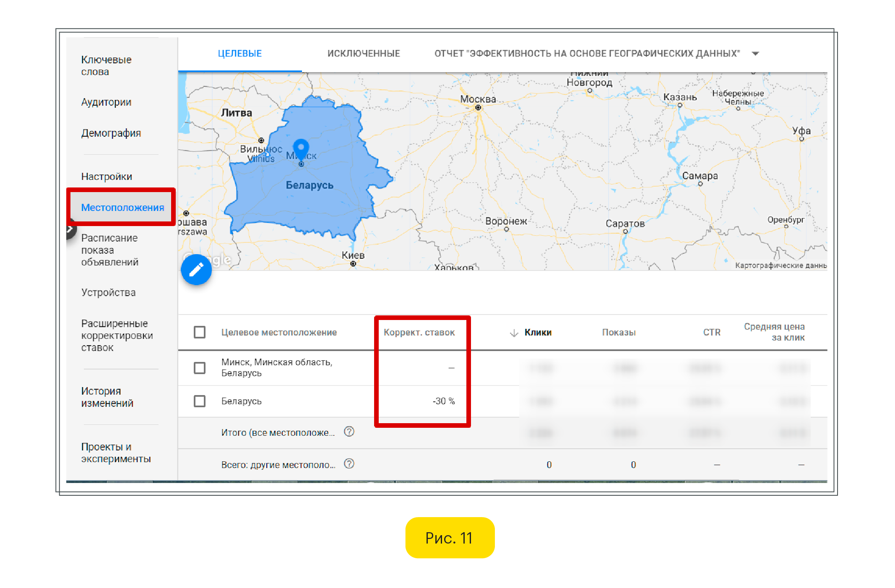Check the Беларусь row checkbox
The height and width of the screenshot is (588, 895).
pos(200,401)
